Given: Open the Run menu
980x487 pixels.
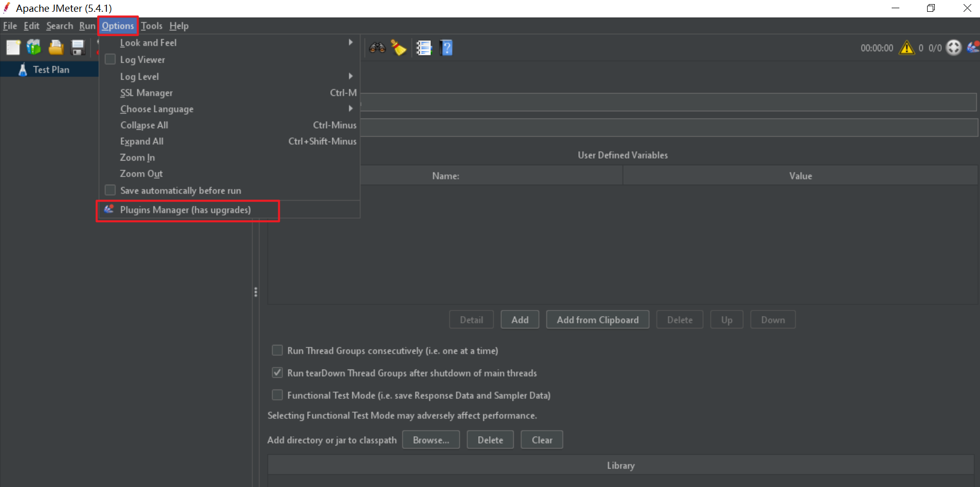Looking at the screenshot, I should pos(87,26).
